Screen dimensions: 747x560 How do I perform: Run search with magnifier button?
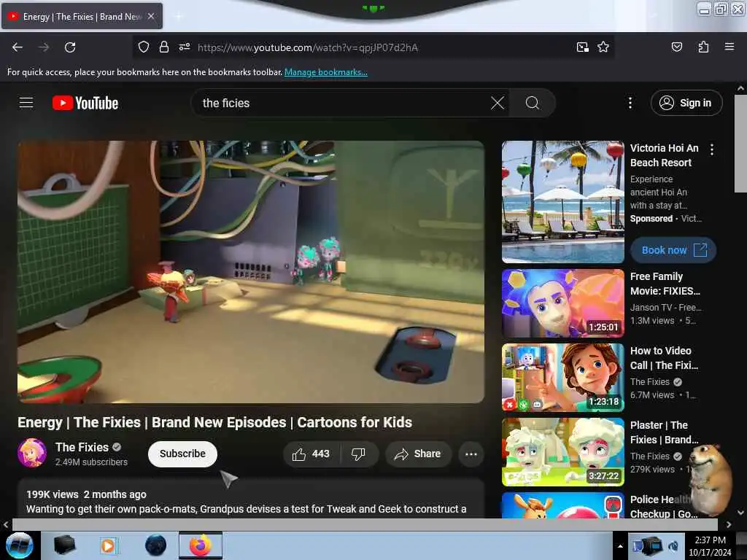coord(532,103)
